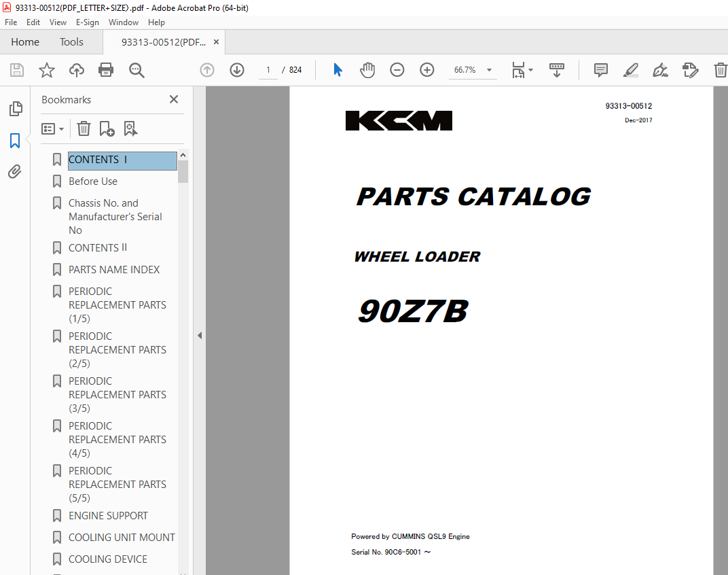The image size is (728, 575).
Task: Open the find text magnifier tool
Action: pyautogui.click(x=136, y=70)
